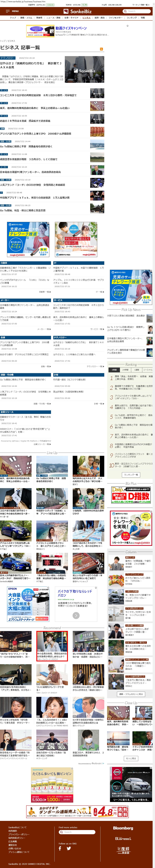Click the Bloomberg logo in footer
The height and width of the screenshot is (868, 155).
tap(123, 828)
